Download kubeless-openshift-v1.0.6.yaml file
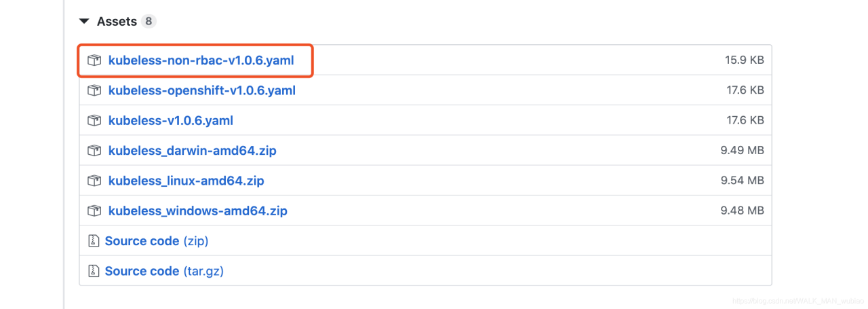Image resolution: width=868 pixels, height=309 pixels. tap(201, 90)
